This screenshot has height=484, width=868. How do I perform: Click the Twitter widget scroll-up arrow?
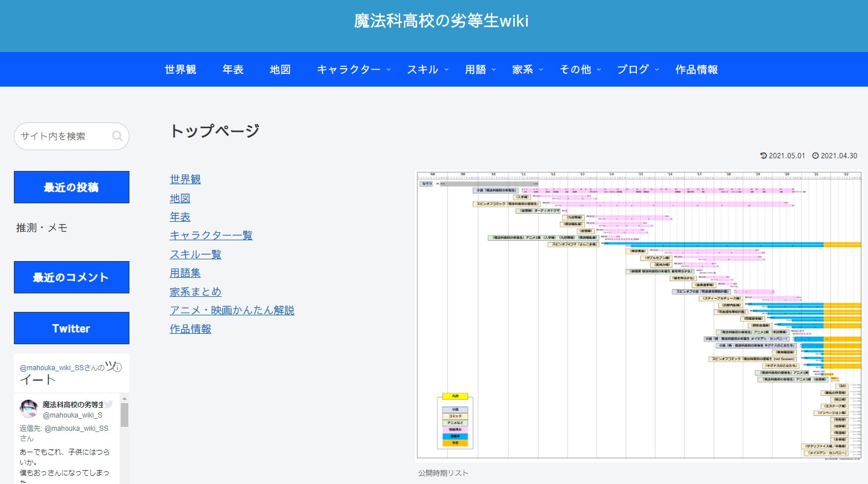(x=124, y=398)
